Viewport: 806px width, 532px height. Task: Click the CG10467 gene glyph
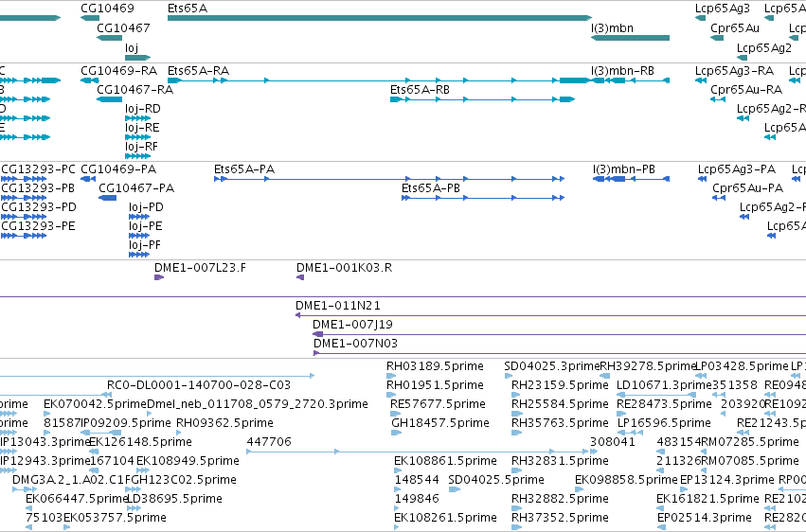(110, 38)
